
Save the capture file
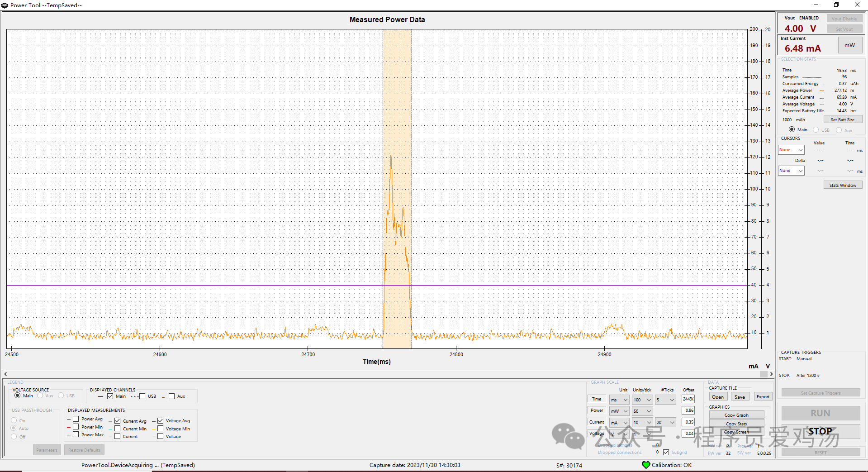[740, 397]
